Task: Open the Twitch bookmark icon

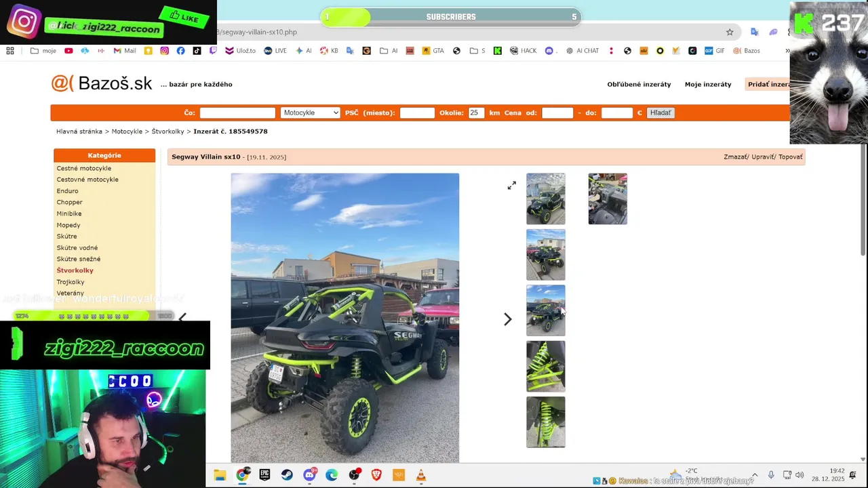Action: tap(213, 51)
